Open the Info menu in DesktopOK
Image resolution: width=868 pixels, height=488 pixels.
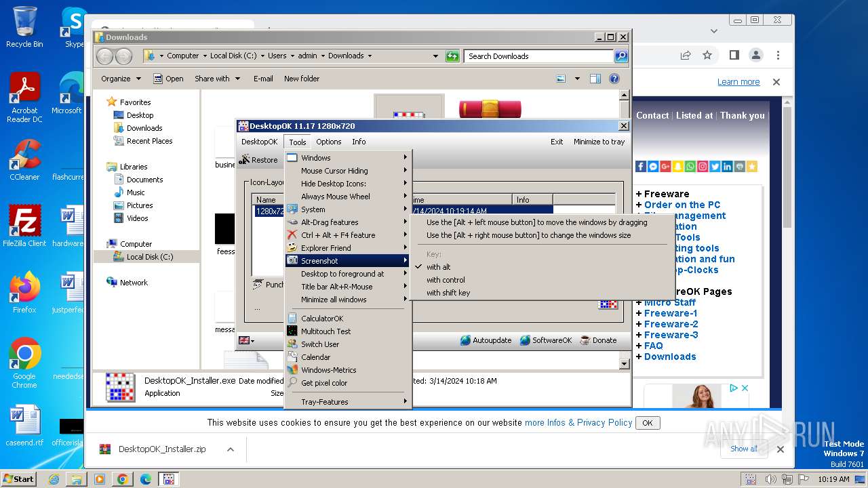pos(359,142)
